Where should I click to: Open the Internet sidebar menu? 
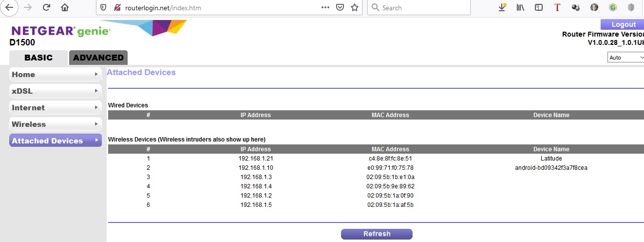click(56, 107)
